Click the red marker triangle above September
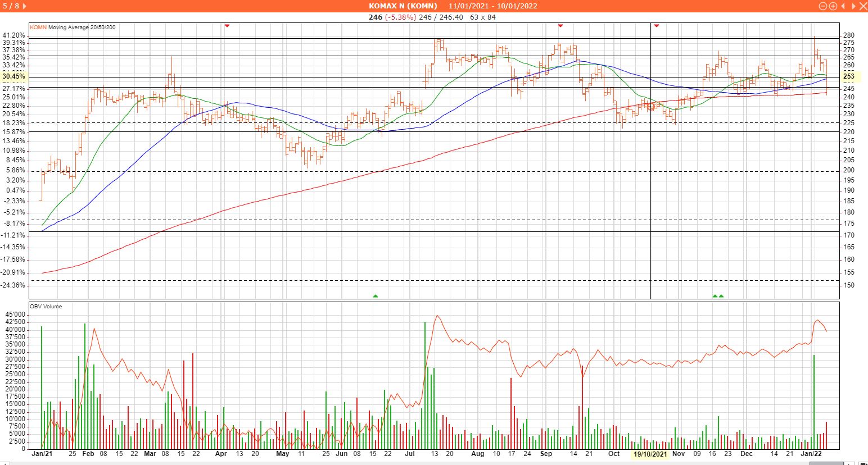This screenshot has width=868, height=465. (x=560, y=26)
